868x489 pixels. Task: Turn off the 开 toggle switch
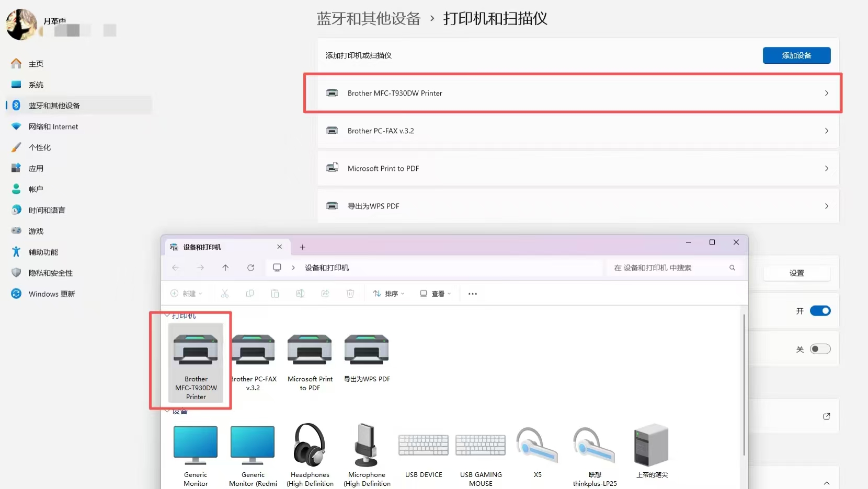point(820,311)
